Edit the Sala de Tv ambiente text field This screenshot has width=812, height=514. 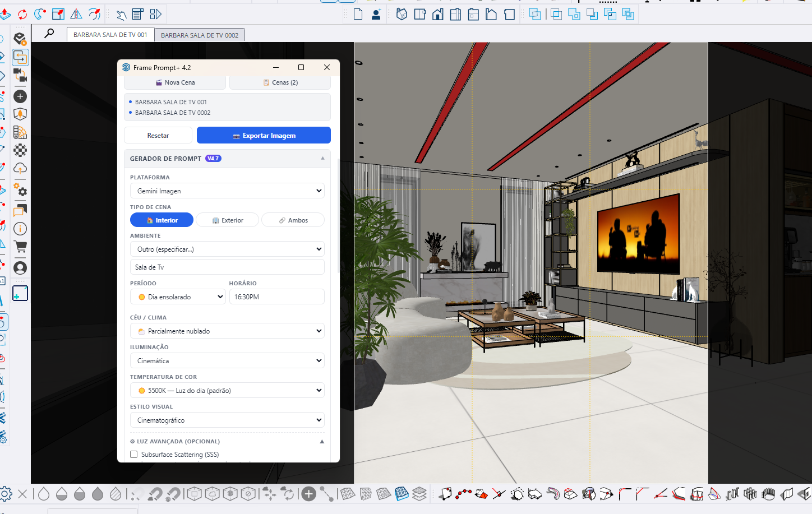coord(227,267)
